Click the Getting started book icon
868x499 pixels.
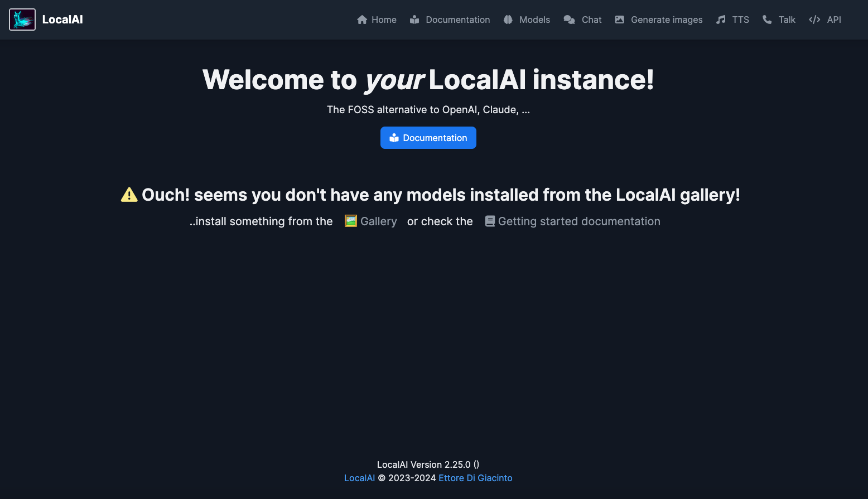490,221
